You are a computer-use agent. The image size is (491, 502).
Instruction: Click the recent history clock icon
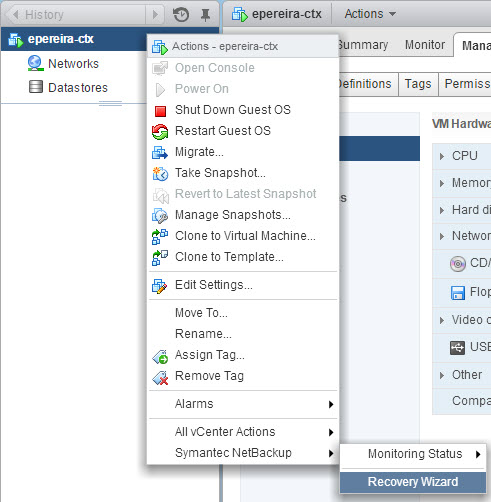point(181,15)
